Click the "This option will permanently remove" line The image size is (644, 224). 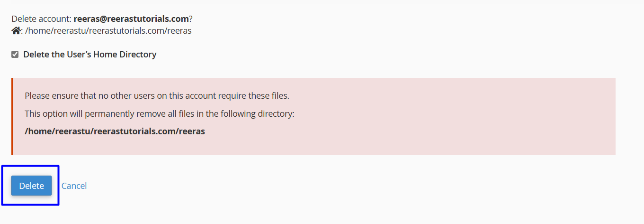coord(159,114)
